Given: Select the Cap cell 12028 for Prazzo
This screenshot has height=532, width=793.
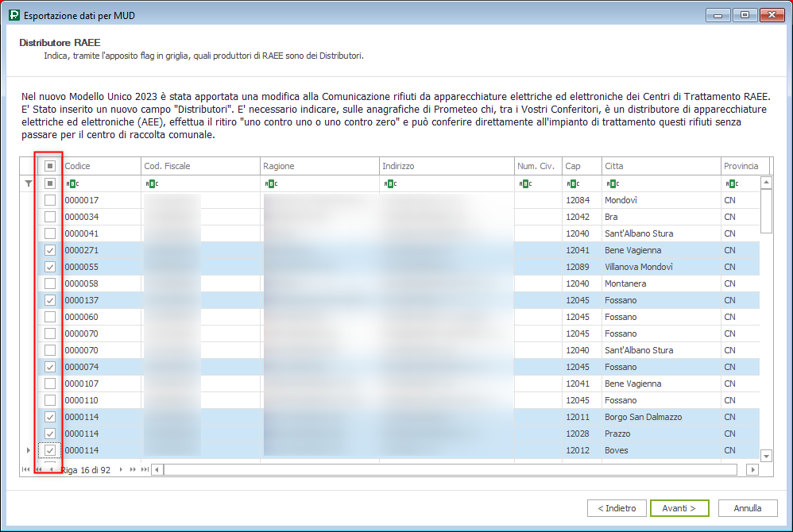Looking at the screenshot, I should (x=582, y=434).
